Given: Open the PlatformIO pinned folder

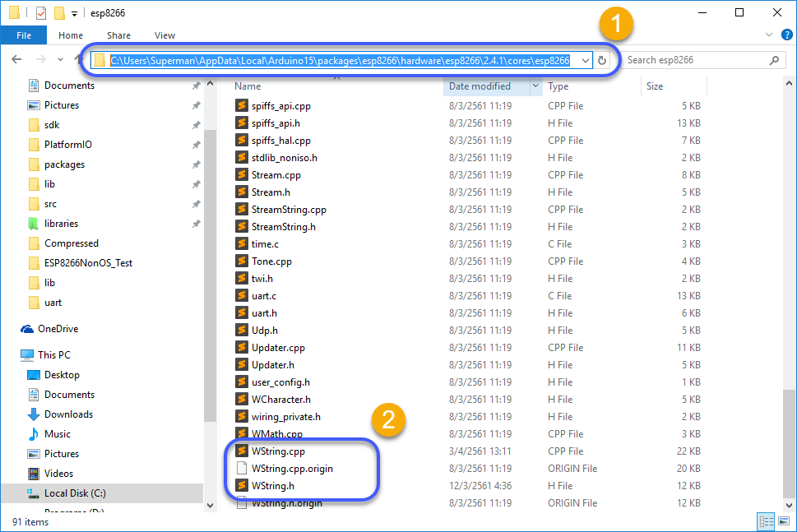Looking at the screenshot, I should [x=67, y=145].
